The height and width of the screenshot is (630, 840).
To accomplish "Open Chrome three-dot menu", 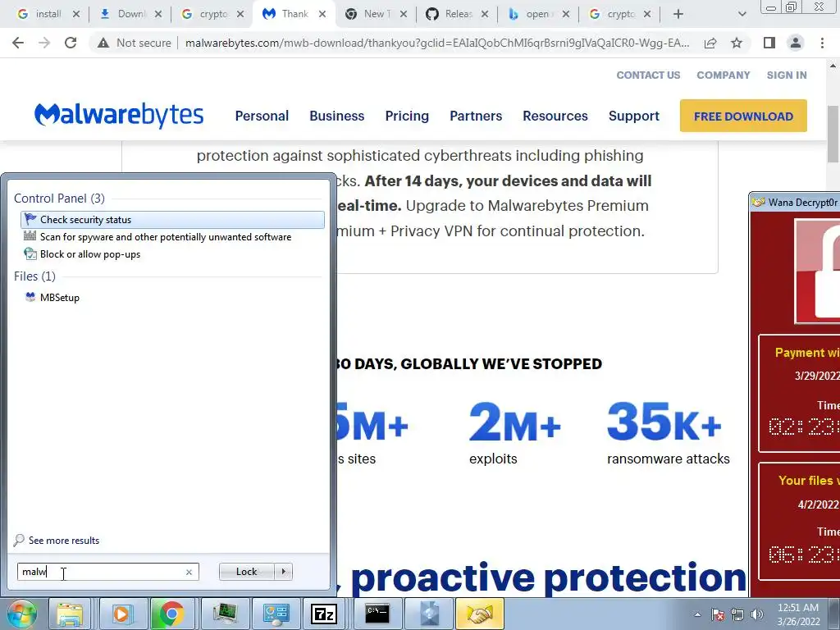I will point(822,43).
